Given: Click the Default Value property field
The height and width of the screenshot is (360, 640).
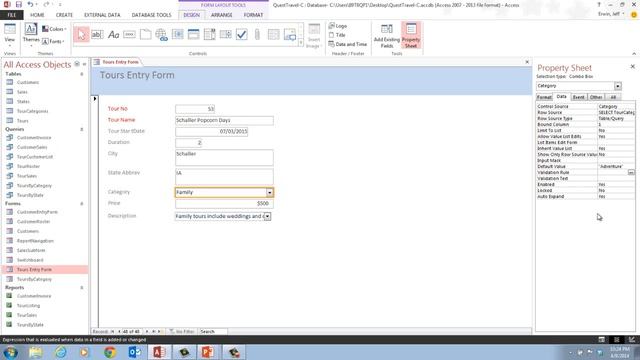Looking at the screenshot, I should (x=616, y=167).
